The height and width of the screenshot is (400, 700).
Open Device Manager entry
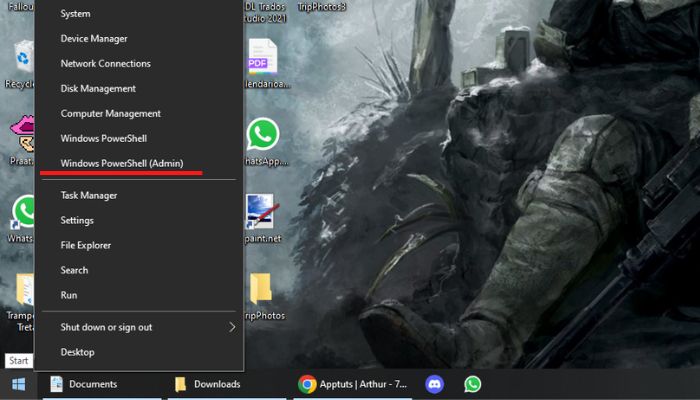click(x=139, y=38)
